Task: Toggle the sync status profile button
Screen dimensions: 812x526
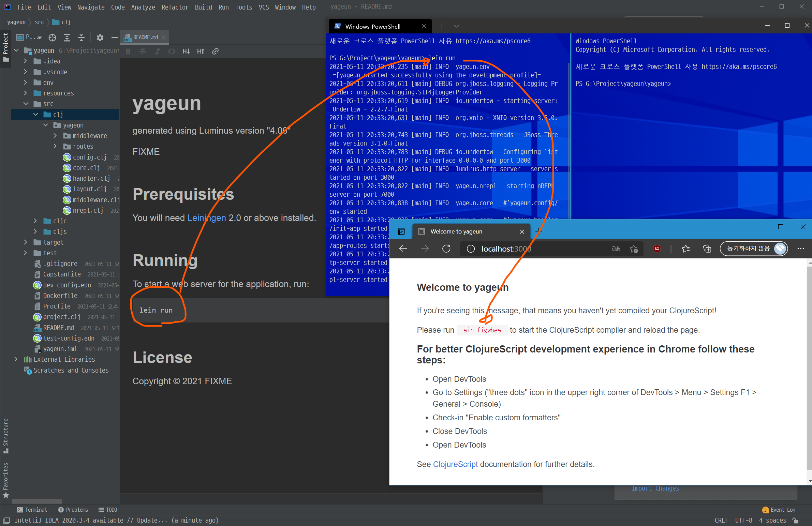Action: [754, 249]
